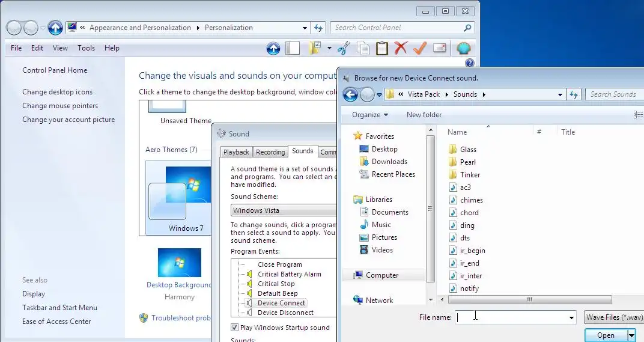644x342 pixels.
Task: Open the Sound Scheme combo box showing Windows Vista
Action: click(x=284, y=210)
